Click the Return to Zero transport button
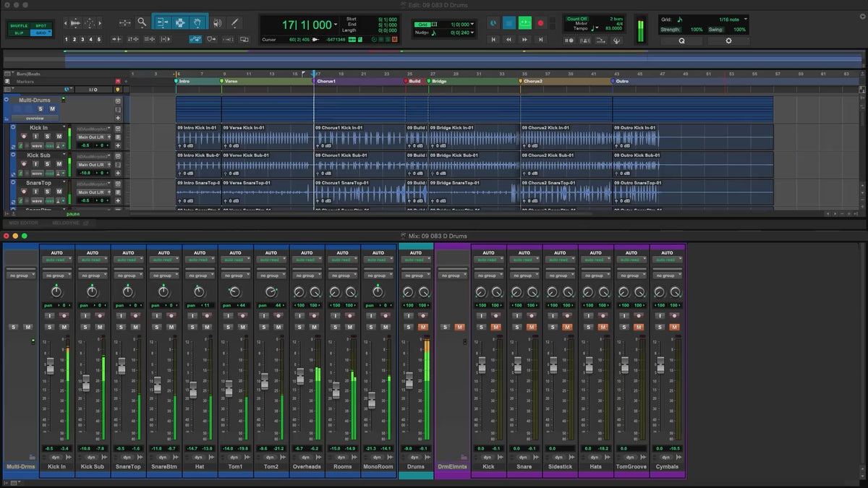 coord(494,40)
